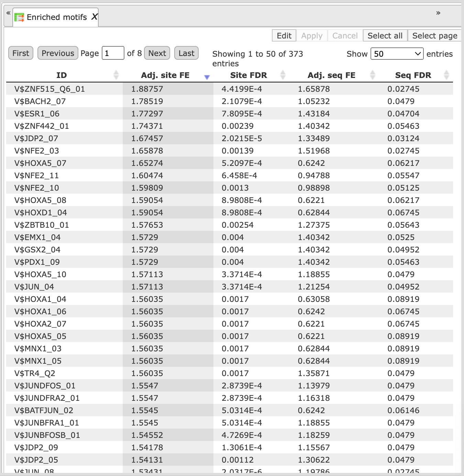This screenshot has height=476, width=464.
Task: Click the Page number input field
Action: coord(113,53)
